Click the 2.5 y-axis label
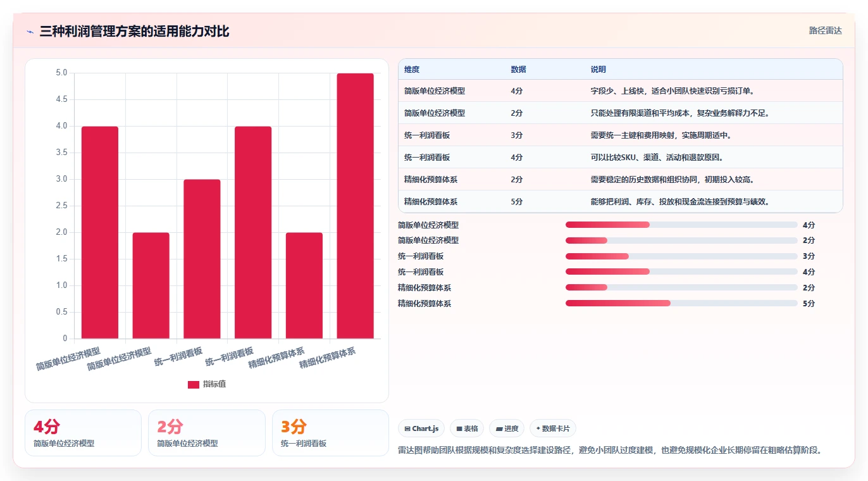The image size is (868, 481). coord(61,206)
